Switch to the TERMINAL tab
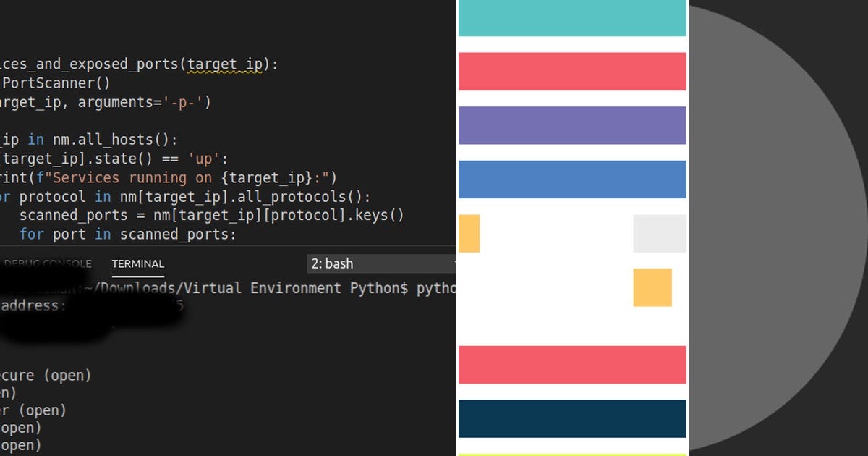The height and width of the screenshot is (456, 868). pyautogui.click(x=137, y=263)
